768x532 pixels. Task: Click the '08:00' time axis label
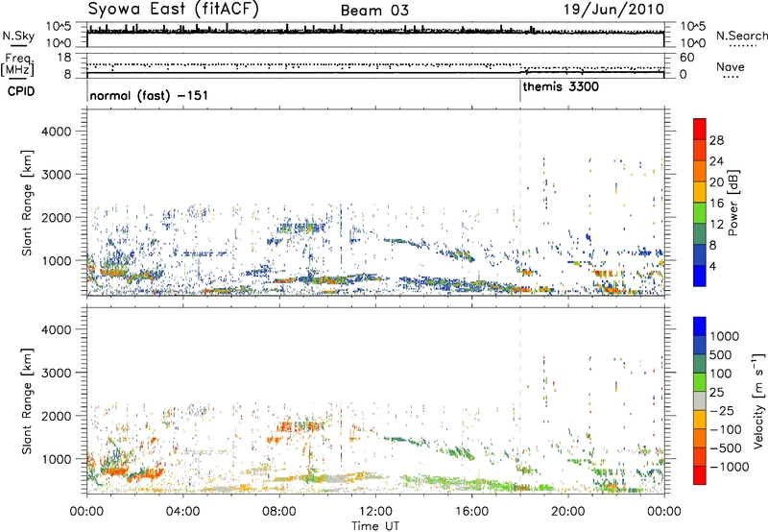click(x=278, y=512)
